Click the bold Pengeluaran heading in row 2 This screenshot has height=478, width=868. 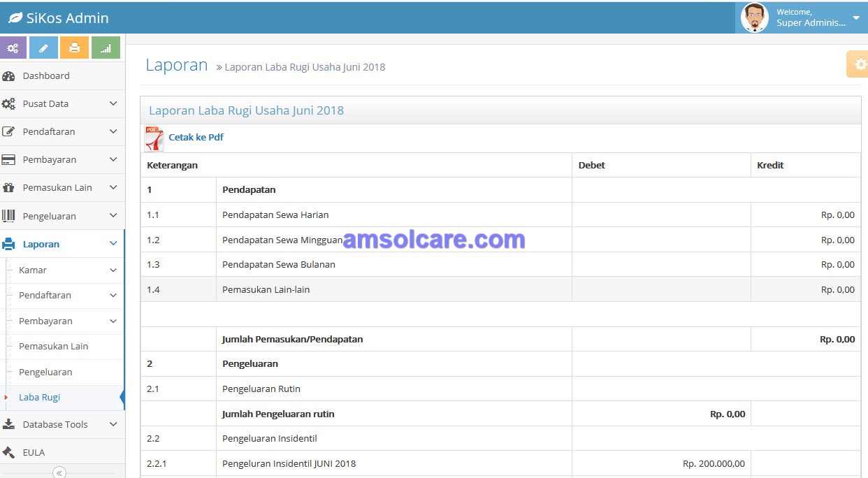click(x=250, y=364)
